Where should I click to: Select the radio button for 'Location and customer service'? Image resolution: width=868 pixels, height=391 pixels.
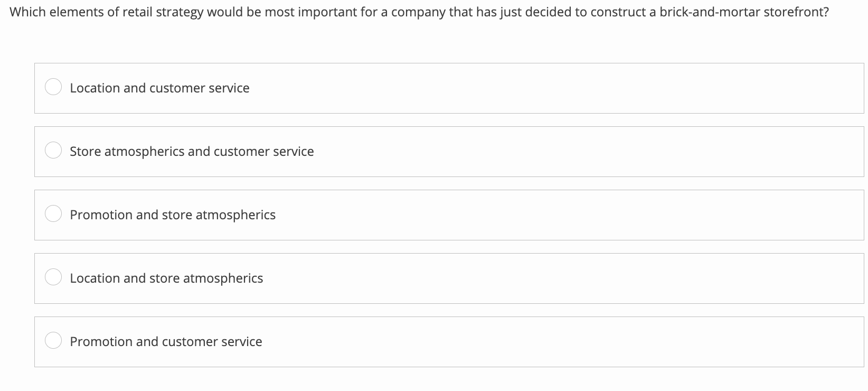(x=53, y=86)
